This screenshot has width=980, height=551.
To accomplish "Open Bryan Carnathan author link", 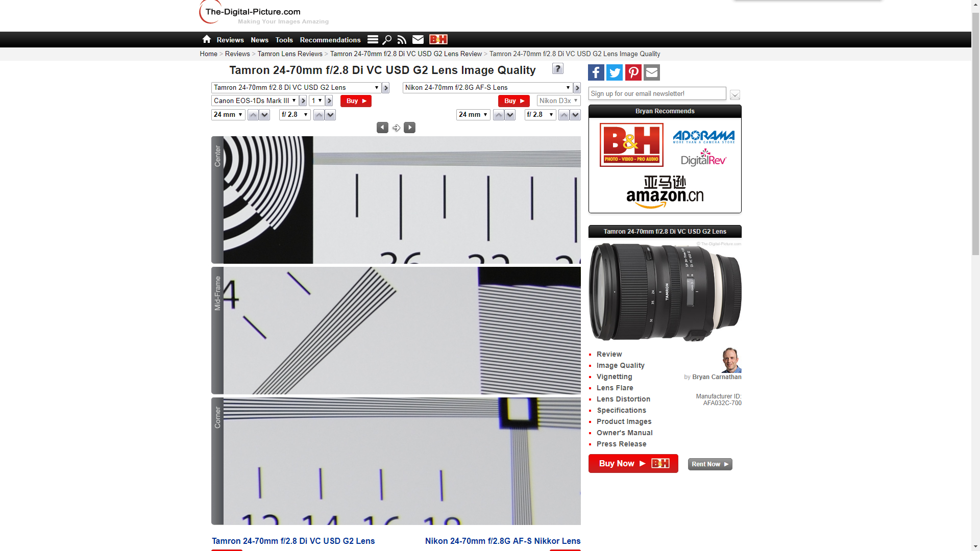I will (x=717, y=377).
